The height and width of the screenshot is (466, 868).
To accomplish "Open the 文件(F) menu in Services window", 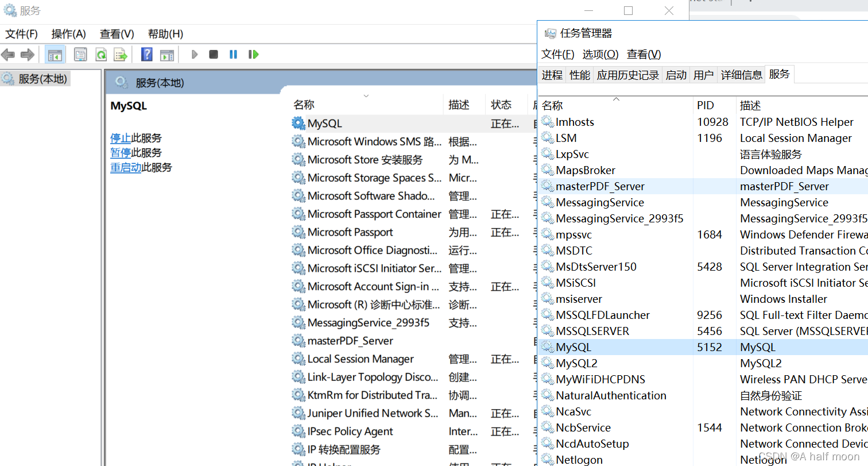I will 22,34.
